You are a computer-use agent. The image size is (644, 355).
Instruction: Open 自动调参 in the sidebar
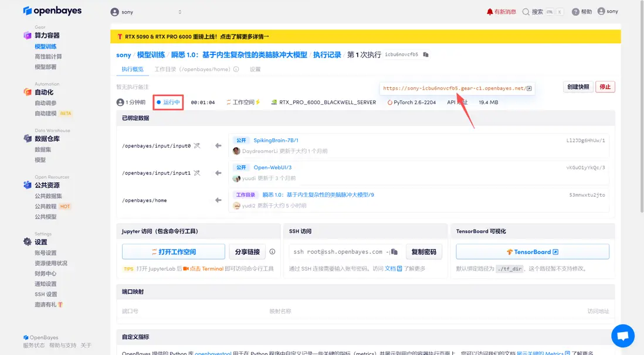(x=46, y=103)
